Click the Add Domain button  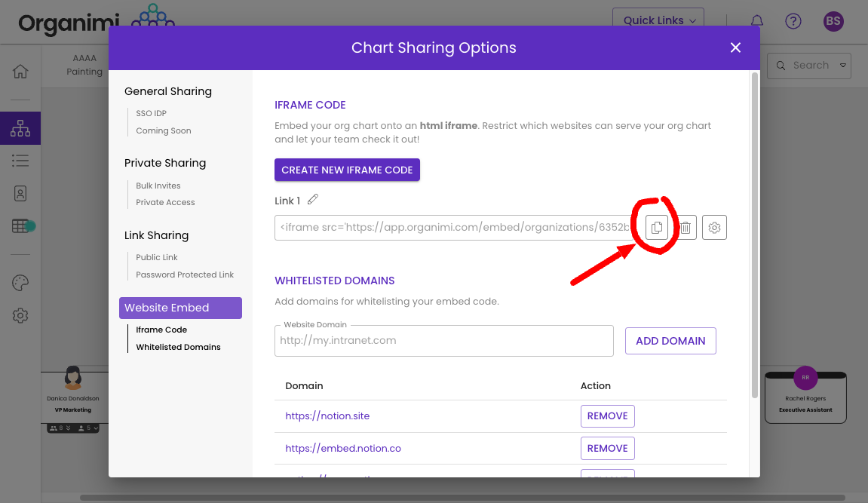pos(670,341)
